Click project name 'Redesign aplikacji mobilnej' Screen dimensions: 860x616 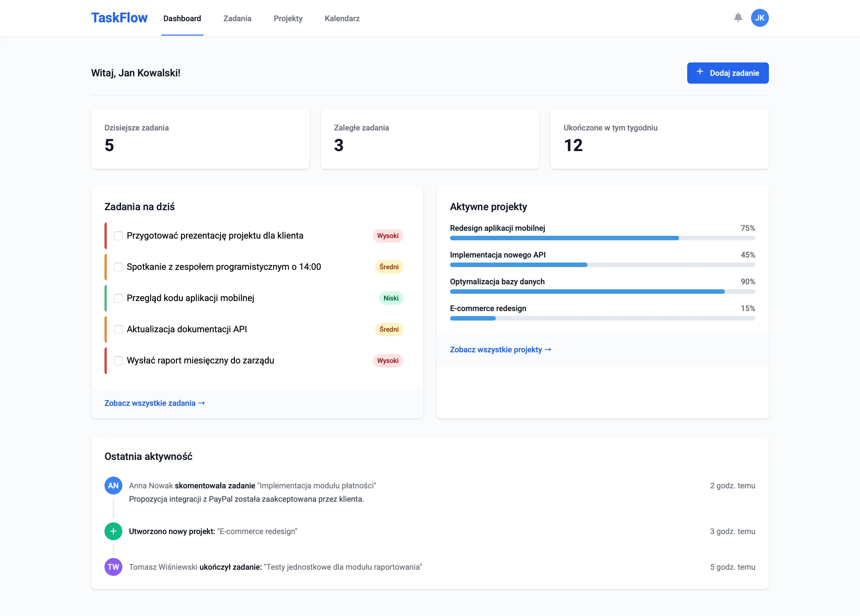[x=497, y=228]
